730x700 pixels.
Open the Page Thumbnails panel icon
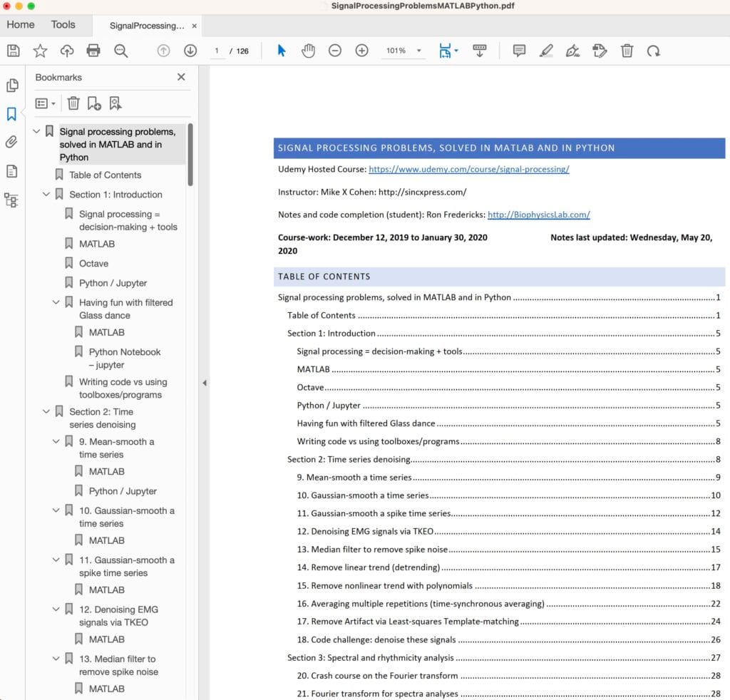[12, 84]
